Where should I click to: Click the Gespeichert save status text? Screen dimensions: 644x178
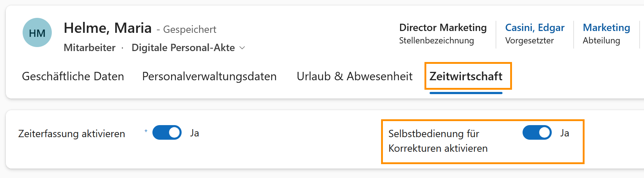[190, 30]
